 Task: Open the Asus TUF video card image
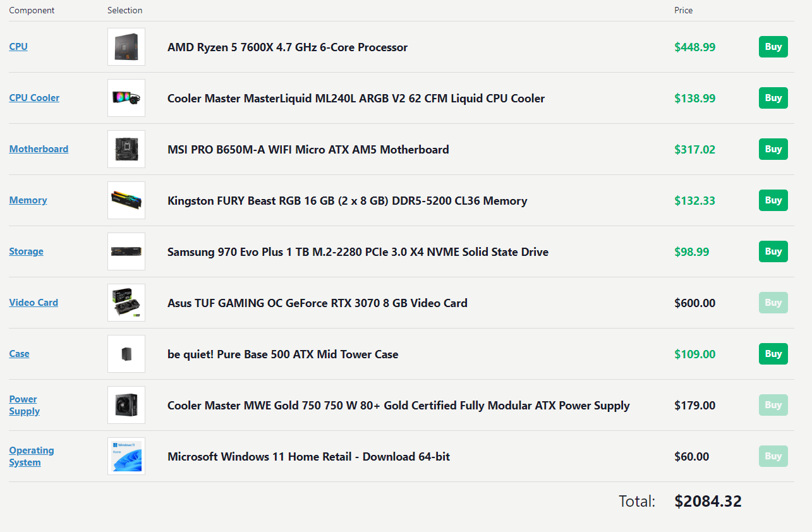click(x=126, y=303)
